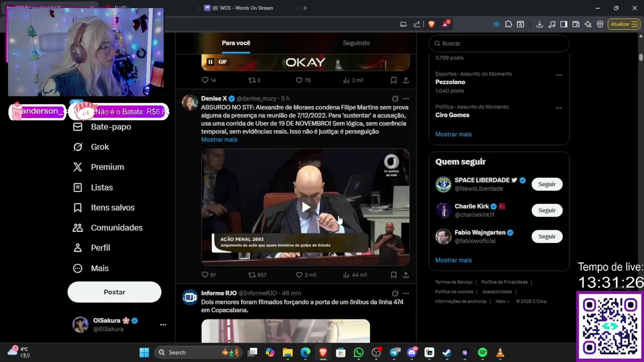The image size is (644, 362).
Task: Open account options next to OiSakura
Action: tap(163, 325)
